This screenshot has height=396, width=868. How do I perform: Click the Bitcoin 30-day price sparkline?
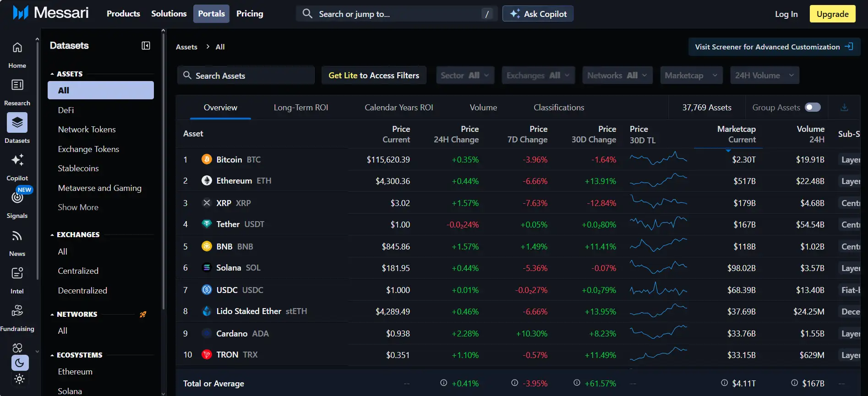[658, 159]
